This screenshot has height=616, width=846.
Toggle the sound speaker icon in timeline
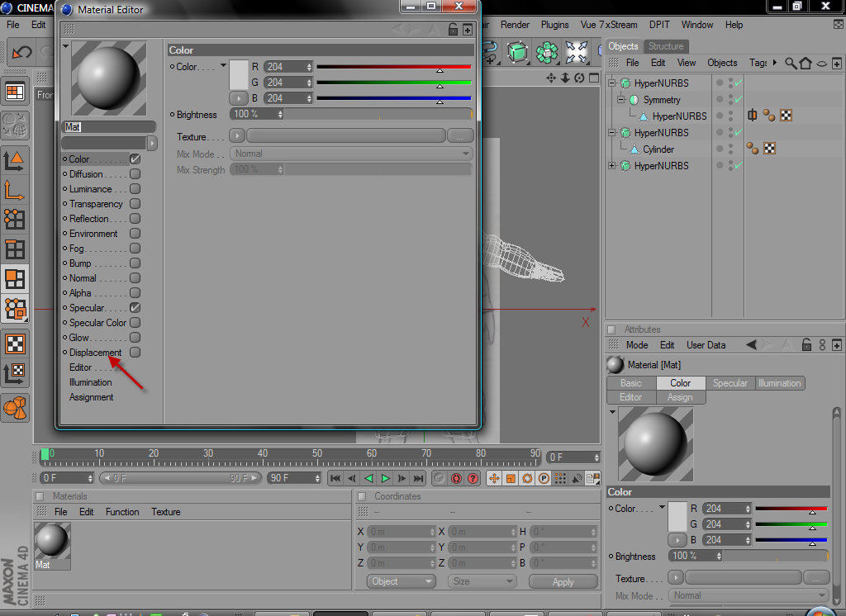pyautogui.click(x=577, y=478)
